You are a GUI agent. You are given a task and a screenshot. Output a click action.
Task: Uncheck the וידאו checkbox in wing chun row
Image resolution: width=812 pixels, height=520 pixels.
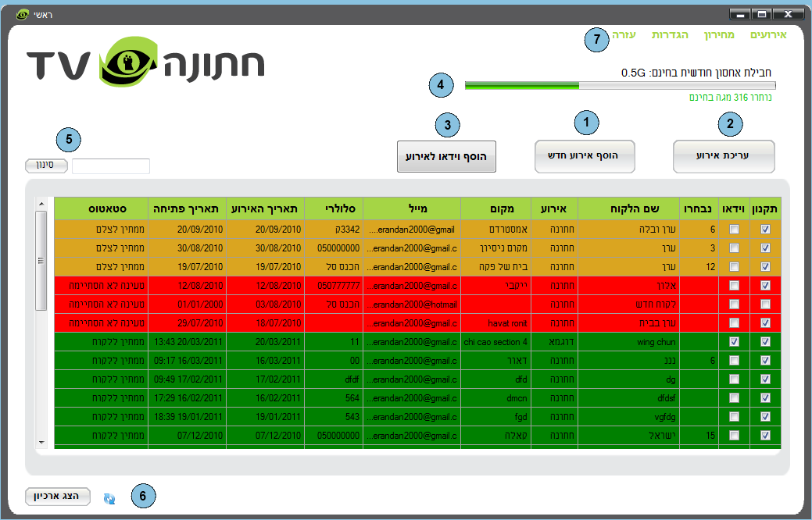click(x=734, y=341)
